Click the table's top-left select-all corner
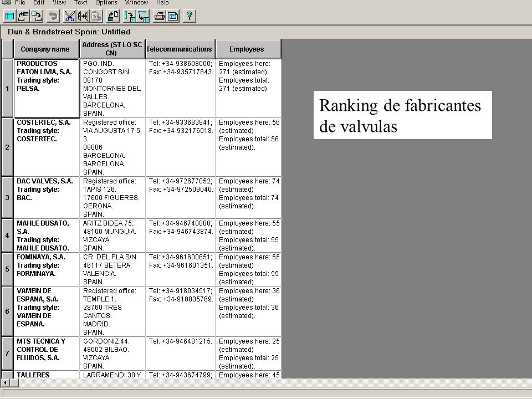The width and height of the screenshot is (532, 399). tap(7, 49)
